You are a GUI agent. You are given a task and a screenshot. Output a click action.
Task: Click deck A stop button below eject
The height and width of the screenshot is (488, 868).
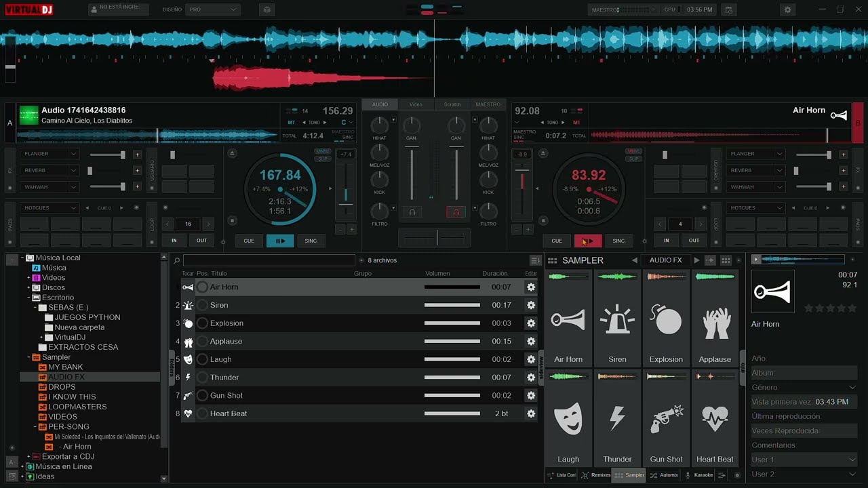pyautogui.click(x=233, y=220)
